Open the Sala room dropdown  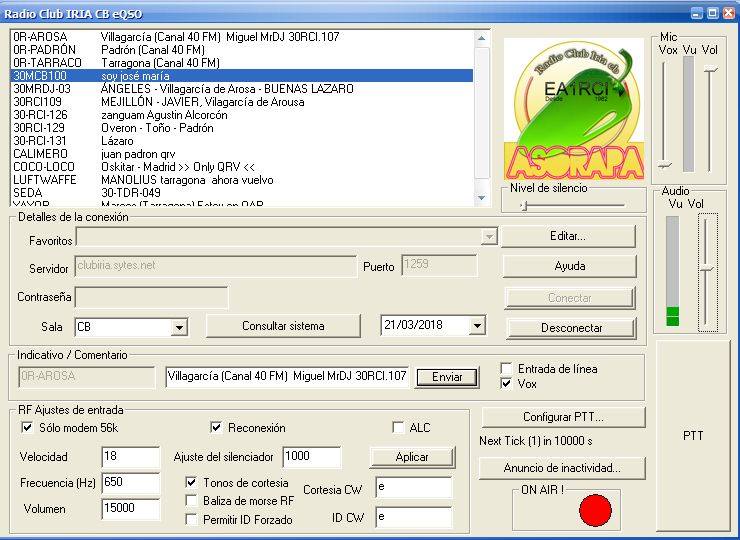click(x=179, y=327)
